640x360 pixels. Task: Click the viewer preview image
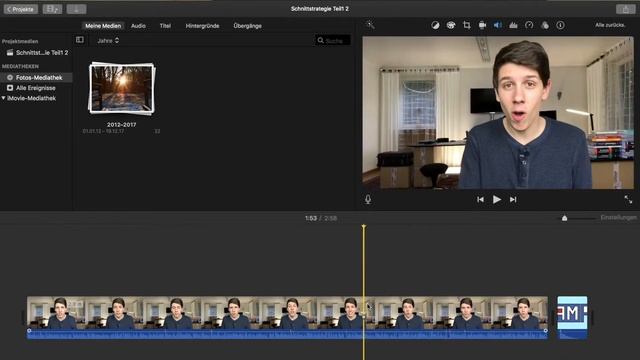pos(498,113)
